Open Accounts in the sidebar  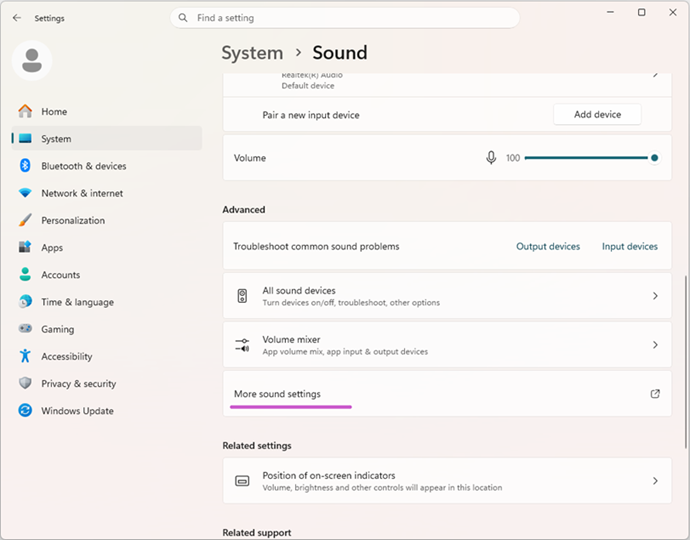(106, 274)
